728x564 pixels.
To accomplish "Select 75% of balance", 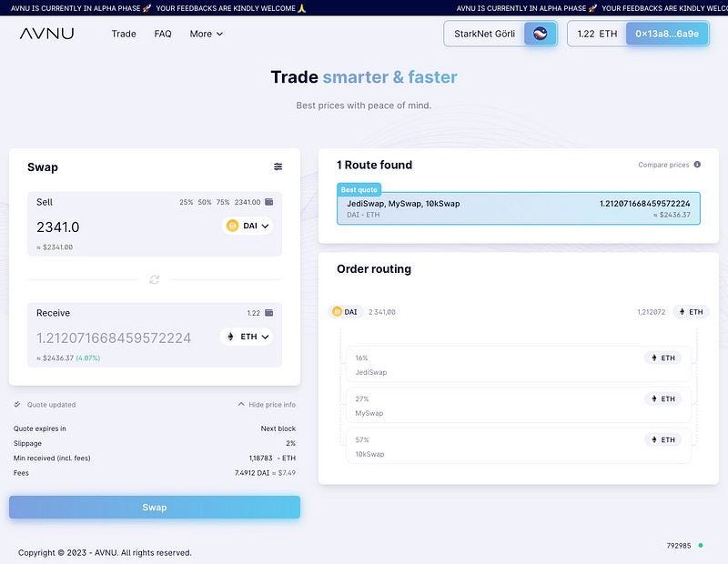I will 223,202.
